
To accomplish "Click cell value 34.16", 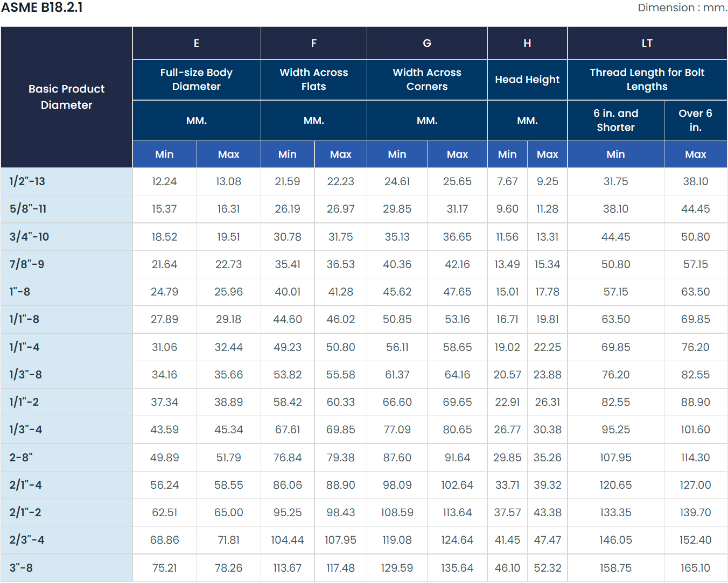I will 164,375.
